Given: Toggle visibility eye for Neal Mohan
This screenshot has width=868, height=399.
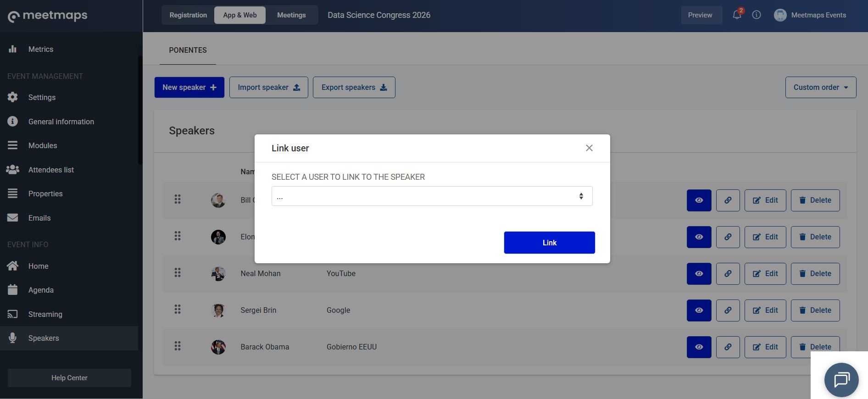Looking at the screenshot, I should (x=699, y=274).
